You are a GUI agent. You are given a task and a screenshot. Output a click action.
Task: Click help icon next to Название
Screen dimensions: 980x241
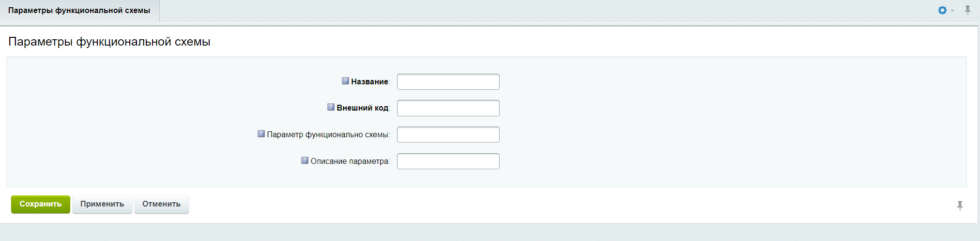pyautogui.click(x=345, y=81)
